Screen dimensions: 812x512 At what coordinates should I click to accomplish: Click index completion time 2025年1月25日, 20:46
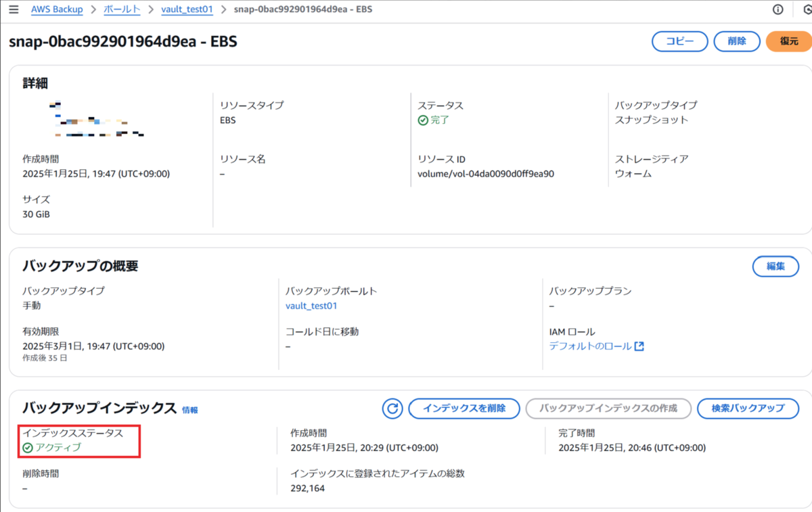632,448
